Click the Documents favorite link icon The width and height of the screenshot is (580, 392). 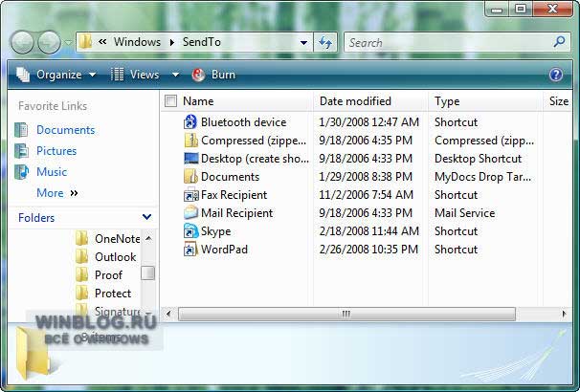point(21,130)
